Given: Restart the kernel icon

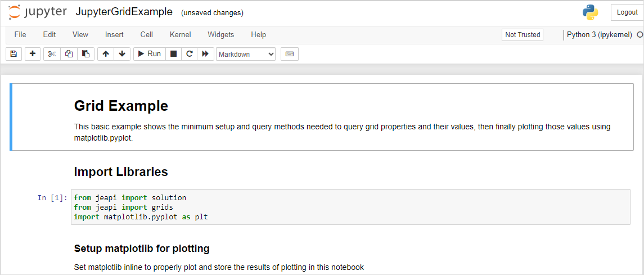Looking at the screenshot, I should (190, 54).
